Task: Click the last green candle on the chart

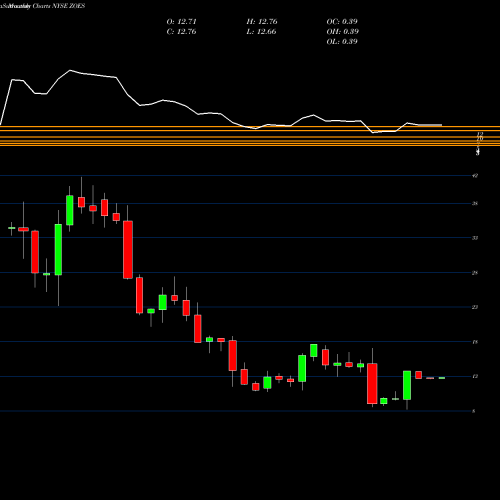Action: tap(442, 378)
